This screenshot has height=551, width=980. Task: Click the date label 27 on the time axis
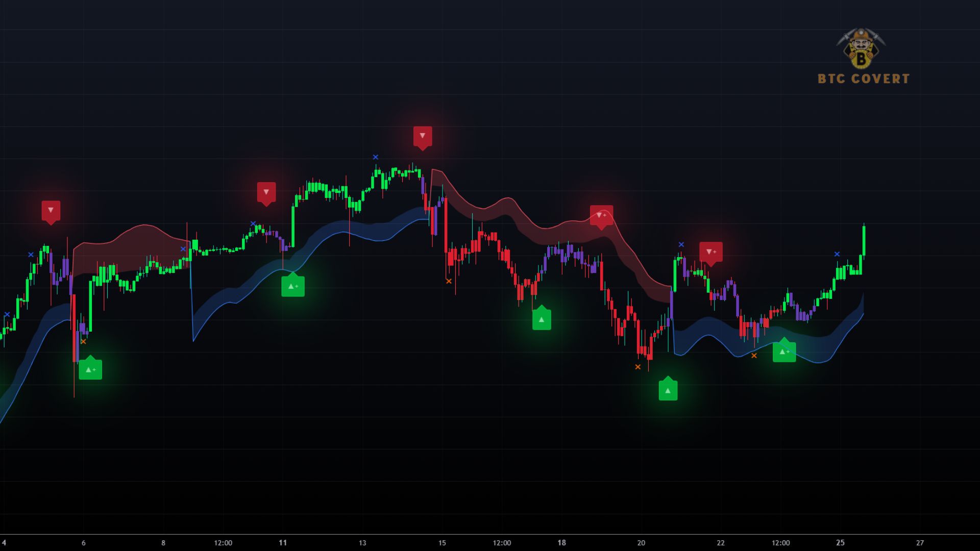click(x=920, y=543)
